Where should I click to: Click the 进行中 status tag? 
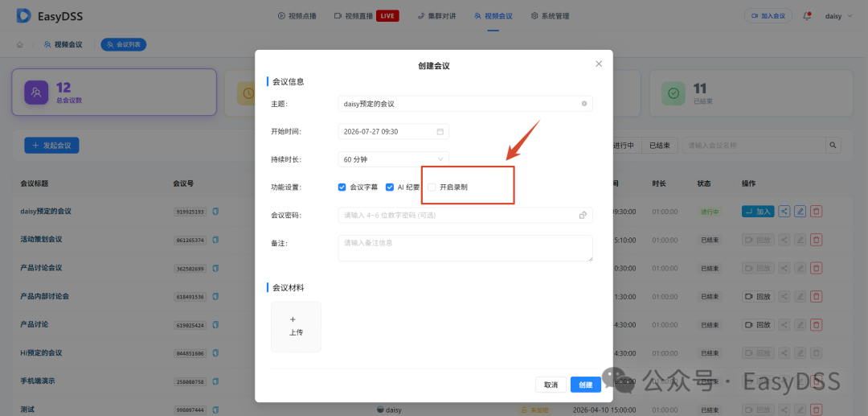[710, 211]
